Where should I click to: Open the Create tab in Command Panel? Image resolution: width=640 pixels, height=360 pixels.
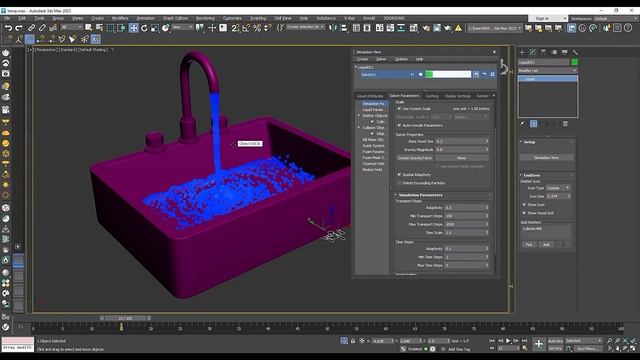click(522, 52)
